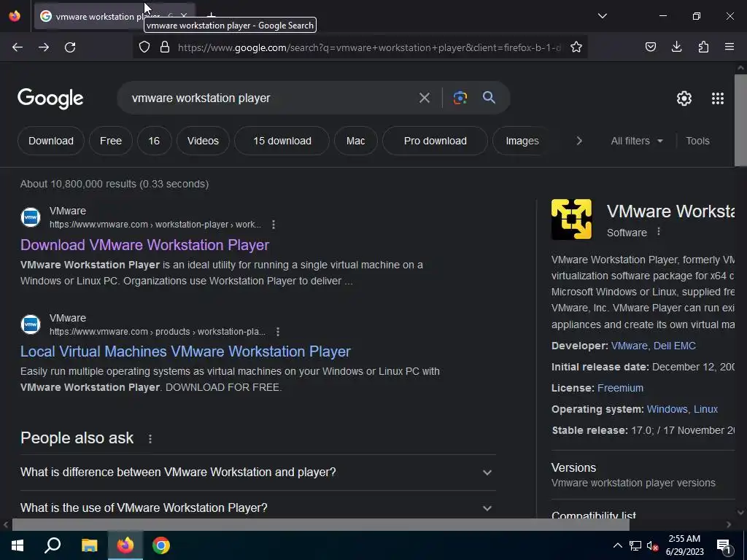
Task: Show hidden tray icons
Action: 617,545
